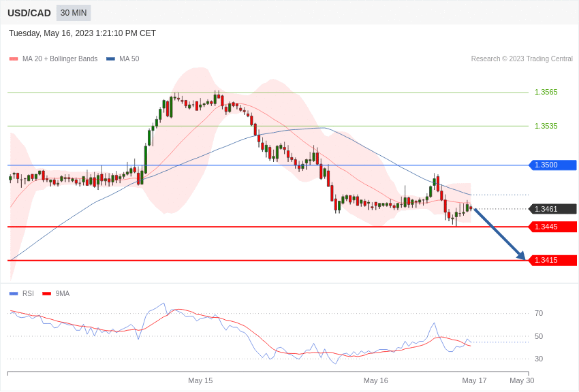Click the red MA 20 legend swatch
Viewport: 579px width, 392px height.
(14, 59)
